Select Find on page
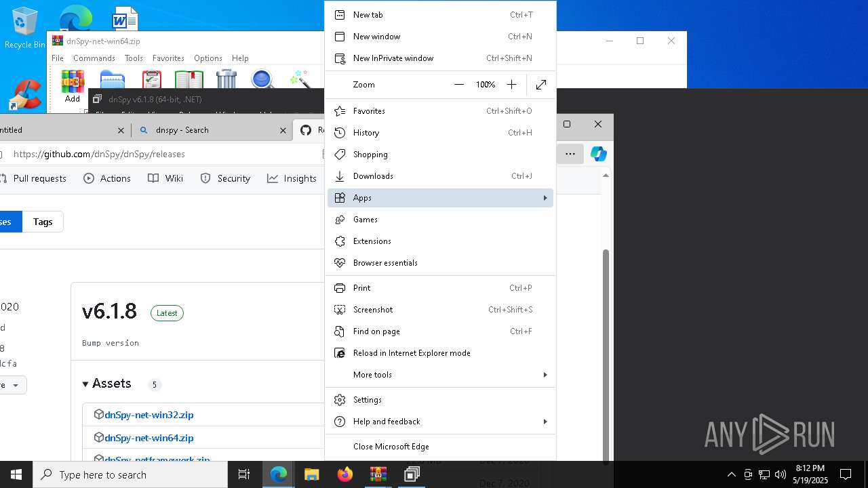The image size is (868, 488). [x=440, y=331]
